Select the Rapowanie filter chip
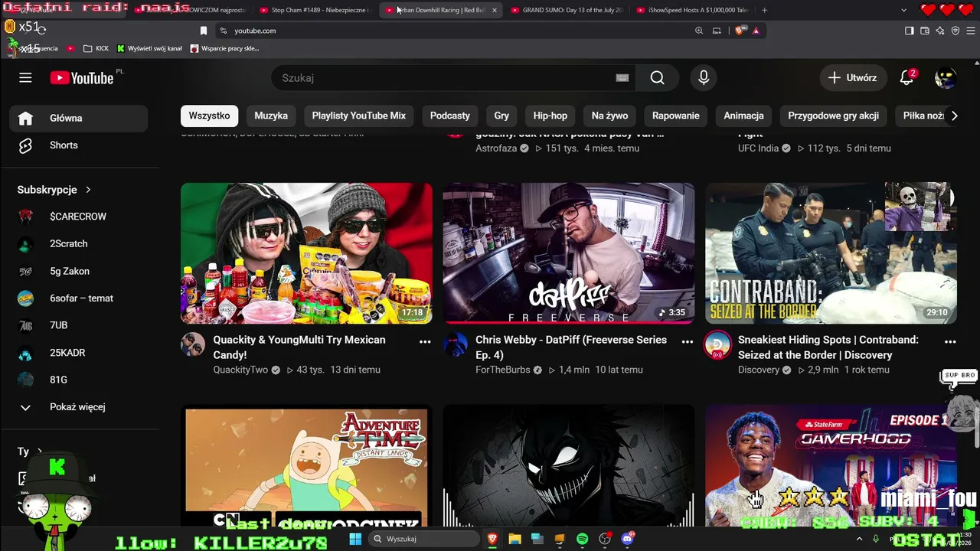Image resolution: width=980 pixels, height=551 pixels. pyautogui.click(x=676, y=116)
